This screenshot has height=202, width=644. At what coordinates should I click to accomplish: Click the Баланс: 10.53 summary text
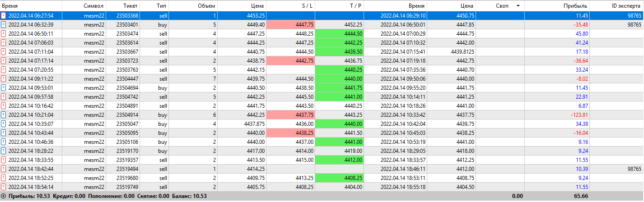tap(189, 196)
